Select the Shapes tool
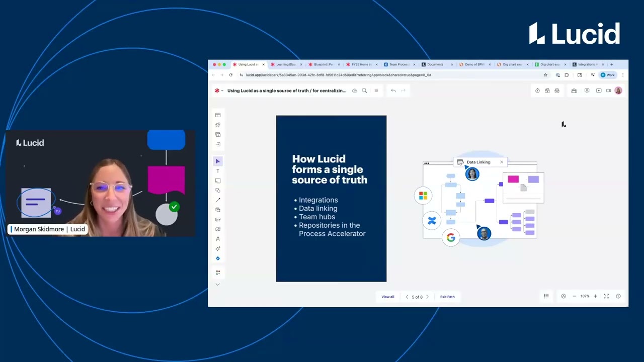 click(218, 191)
